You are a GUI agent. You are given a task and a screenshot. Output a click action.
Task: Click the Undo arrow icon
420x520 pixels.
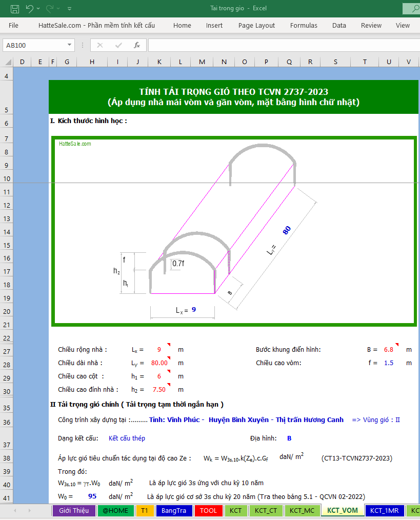point(30,9)
